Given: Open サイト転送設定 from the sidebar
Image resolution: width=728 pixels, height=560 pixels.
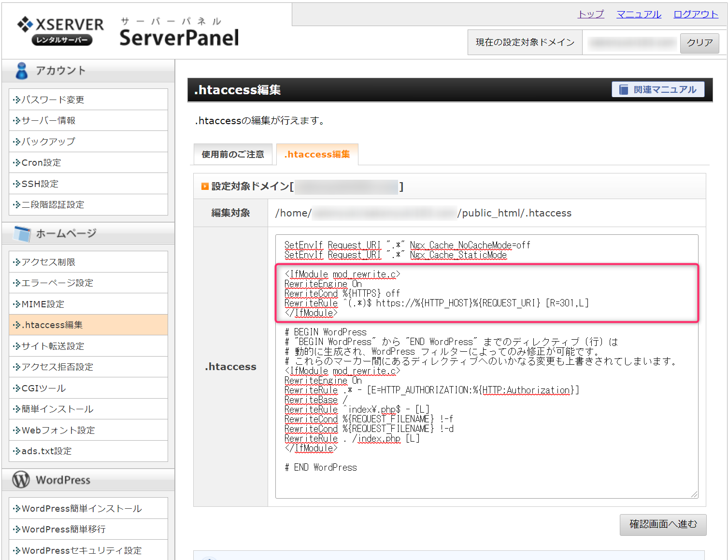Looking at the screenshot, I should tap(52, 345).
